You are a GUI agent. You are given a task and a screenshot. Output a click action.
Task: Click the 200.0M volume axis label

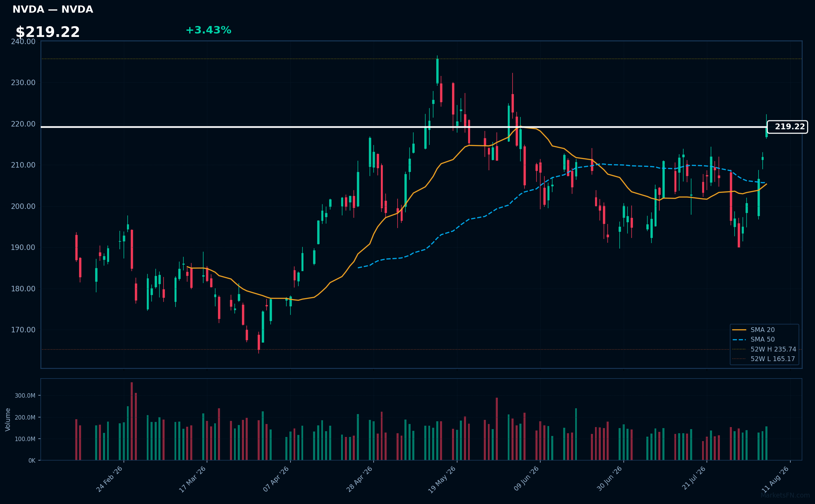pyautogui.click(x=25, y=417)
